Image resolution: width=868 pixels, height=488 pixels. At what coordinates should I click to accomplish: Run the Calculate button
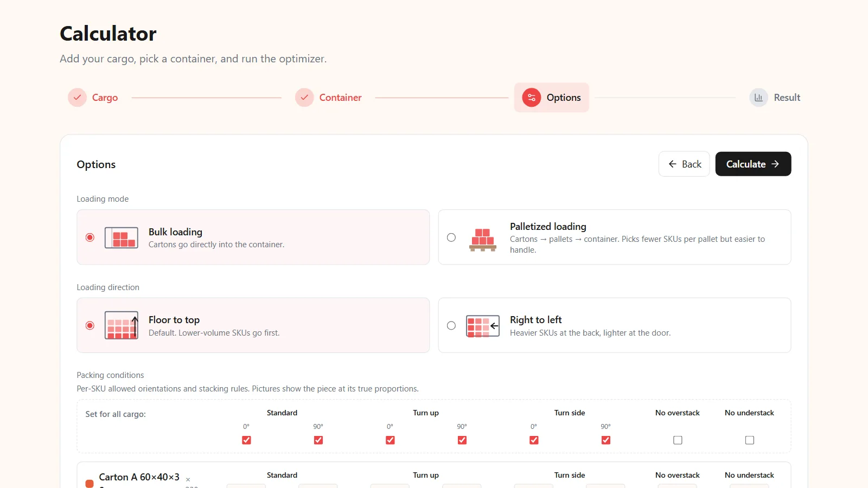[753, 164]
